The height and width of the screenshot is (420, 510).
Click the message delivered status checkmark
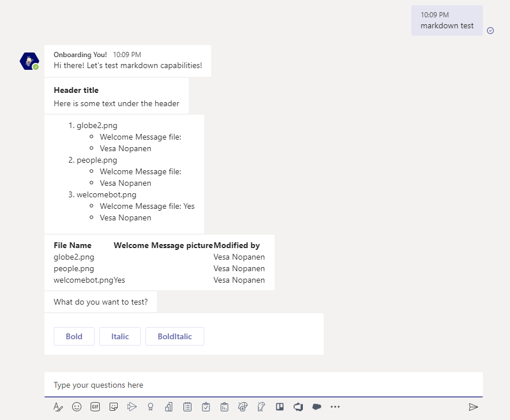(x=490, y=31)
